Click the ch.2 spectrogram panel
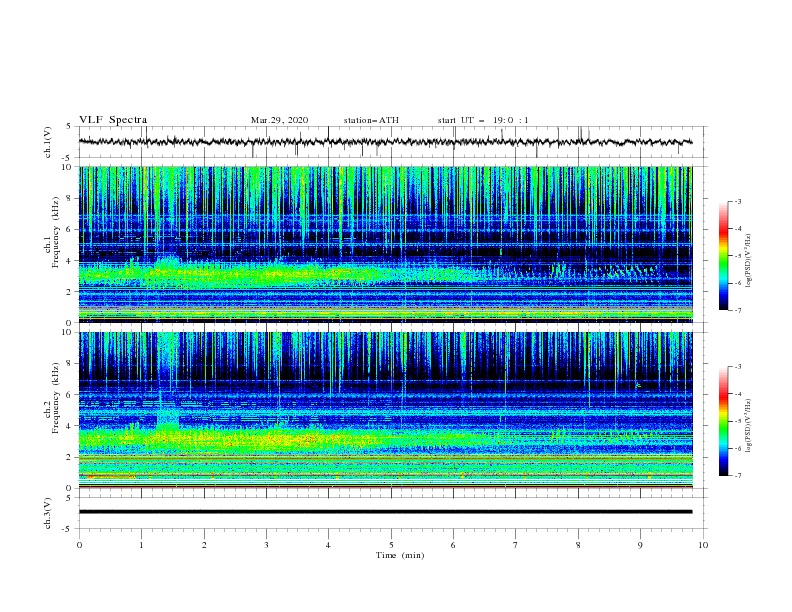792x612 pixels. click(x=385, y=410)
